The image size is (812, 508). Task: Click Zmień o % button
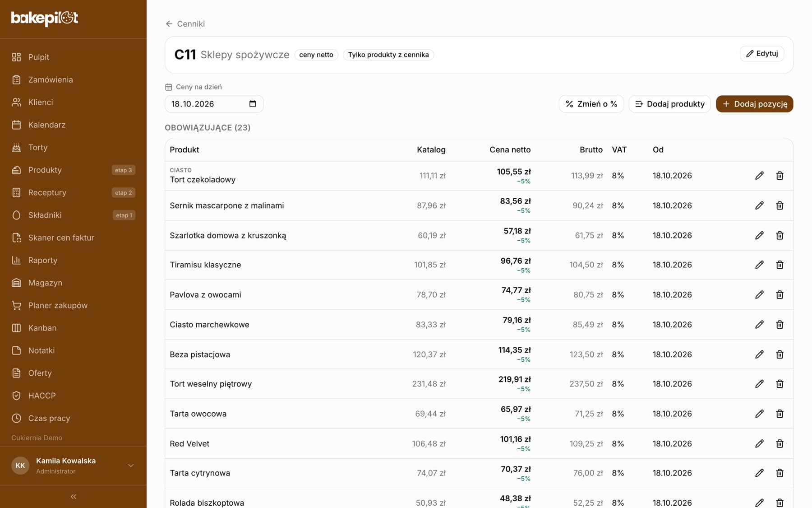pos(591,104)
